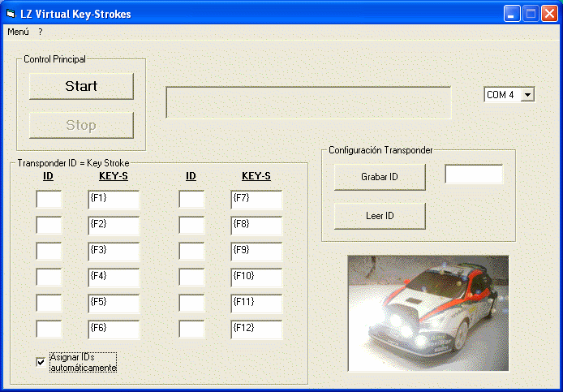Click the Configuración Transponder group label

380,150
